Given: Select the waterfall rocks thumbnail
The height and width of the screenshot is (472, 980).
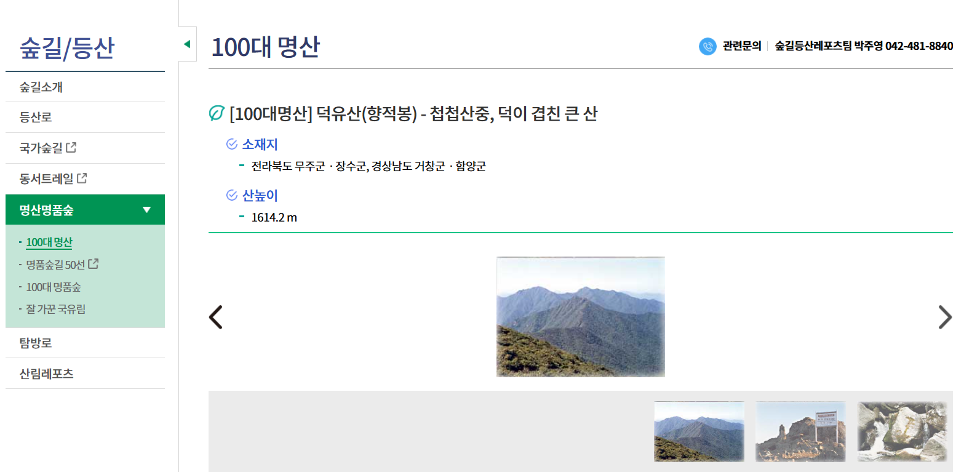Looking at the screenshot, I should coord(902,431).
